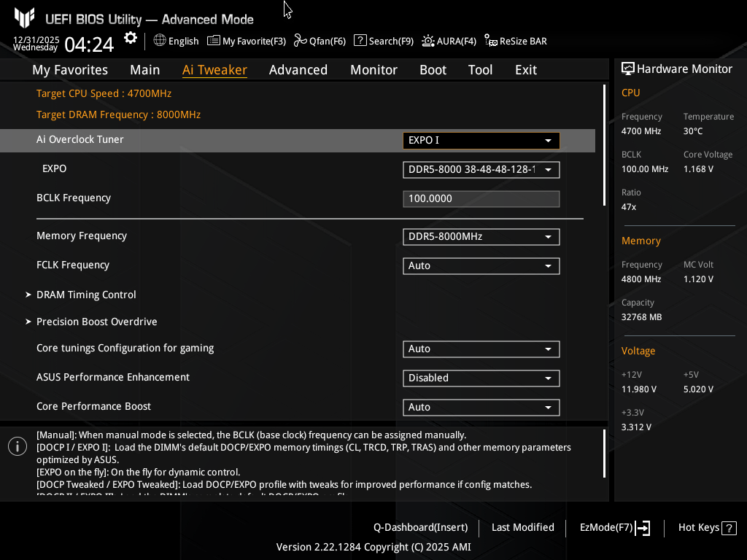Click the settings list vertical scrollbar

(x=605, y=146)
